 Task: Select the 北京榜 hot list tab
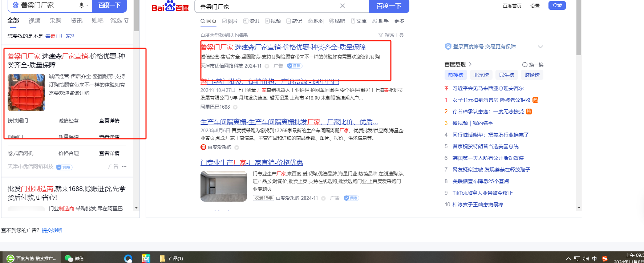(481, 75)
